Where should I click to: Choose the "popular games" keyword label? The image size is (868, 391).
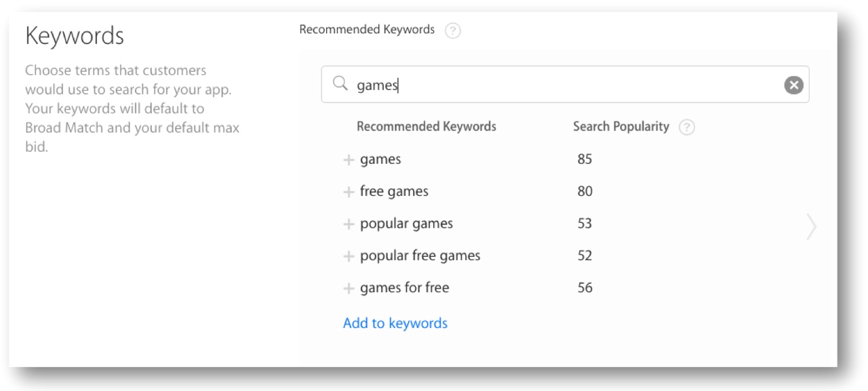coord(406,224)
